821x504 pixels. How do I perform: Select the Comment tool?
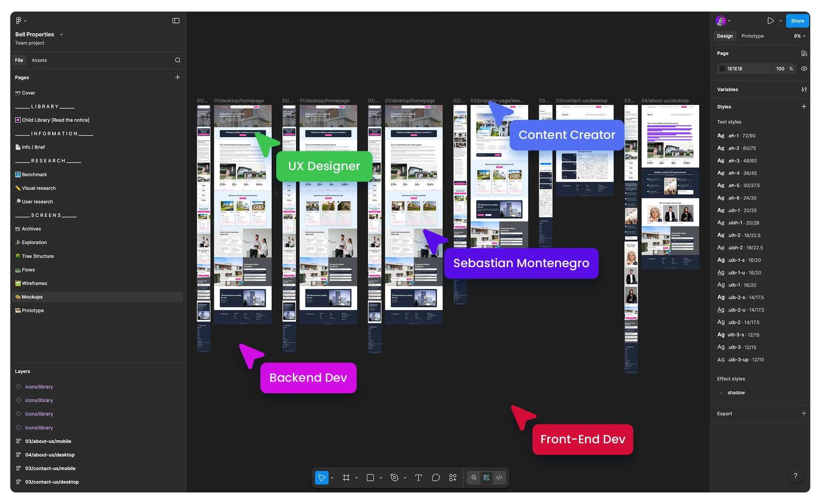coord(436,477)
